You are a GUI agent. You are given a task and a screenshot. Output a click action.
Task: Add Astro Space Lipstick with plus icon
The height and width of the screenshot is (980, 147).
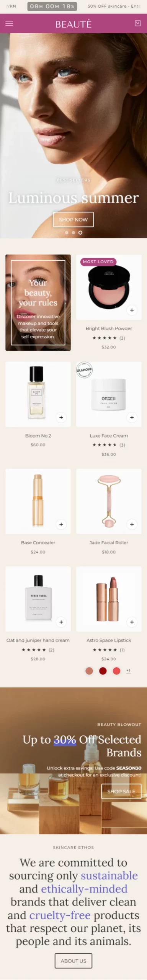[132, 622]
